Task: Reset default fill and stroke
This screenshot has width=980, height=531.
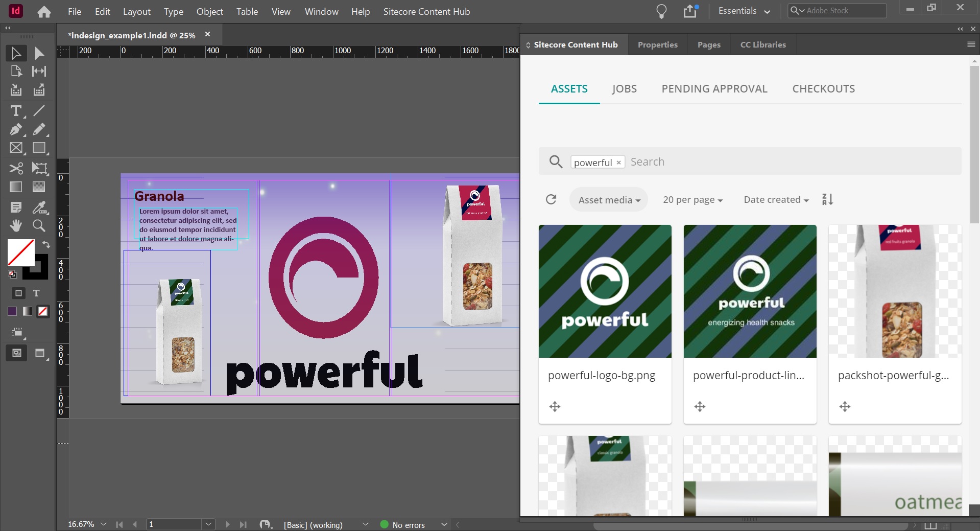Action: tap(12, 274)
